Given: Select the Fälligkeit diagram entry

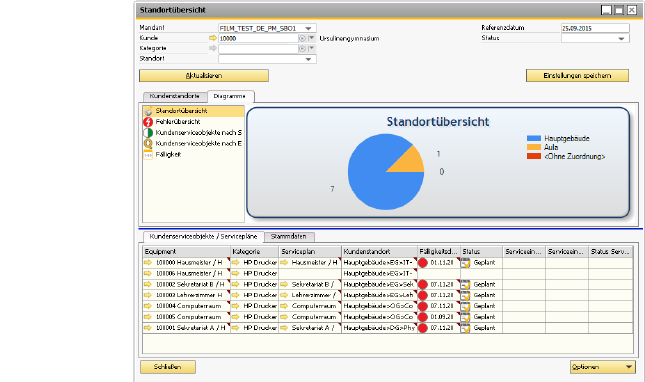Looking at the screenshot, I should click(x=193, y=154).
